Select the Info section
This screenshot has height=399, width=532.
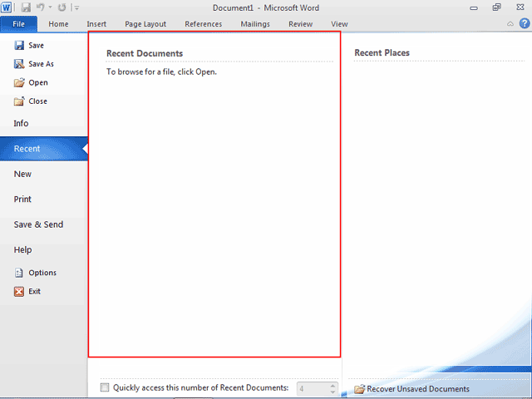[x=21, y=123]
